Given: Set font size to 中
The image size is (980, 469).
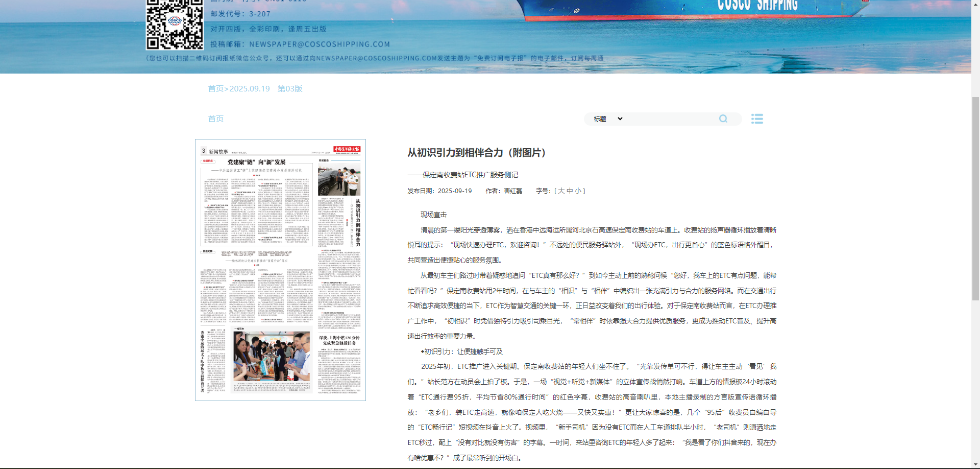Looking at the screenshot, I should (x=570, y=191).
